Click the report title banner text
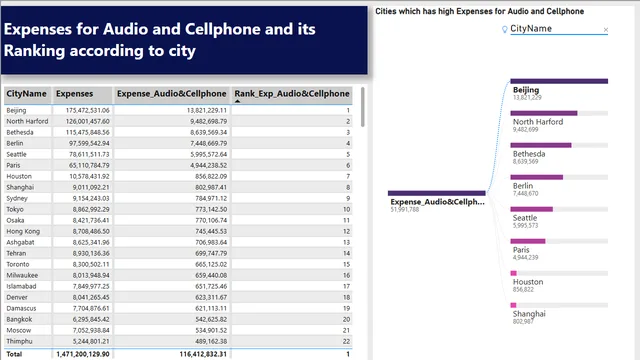The height and width of the screenshot is (360, 640). click(x=160, y=40)
